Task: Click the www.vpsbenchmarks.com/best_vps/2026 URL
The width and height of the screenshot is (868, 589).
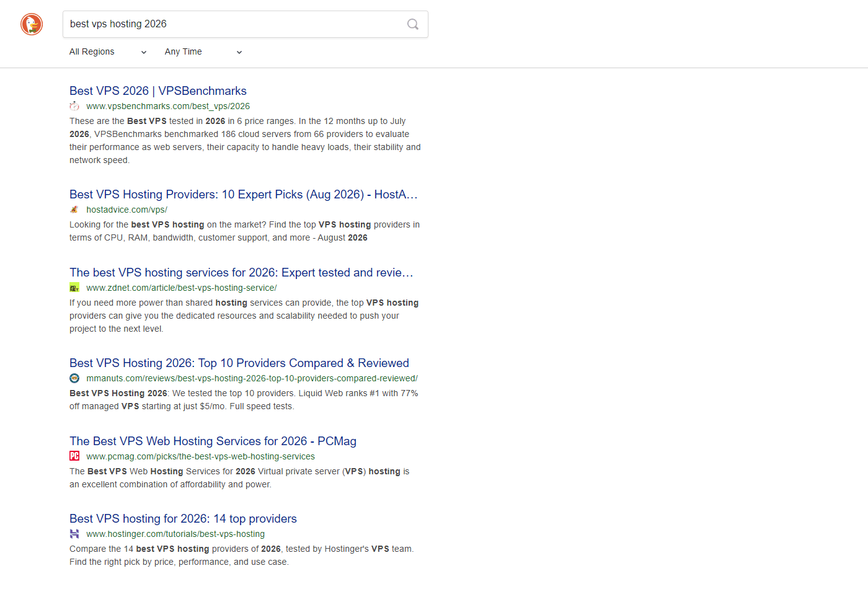Action: pyautogui.click(x=168, y=106)
